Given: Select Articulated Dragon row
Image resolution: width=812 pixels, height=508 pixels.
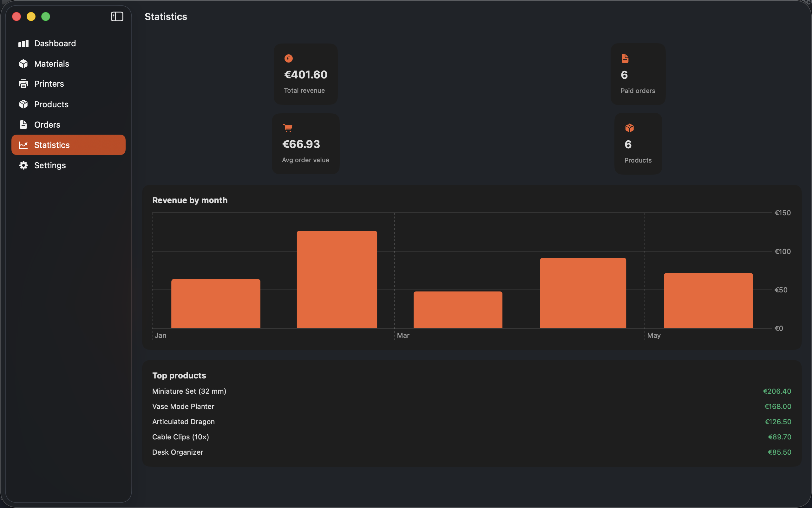Looking at the screenshot, I should click(471, 422).
